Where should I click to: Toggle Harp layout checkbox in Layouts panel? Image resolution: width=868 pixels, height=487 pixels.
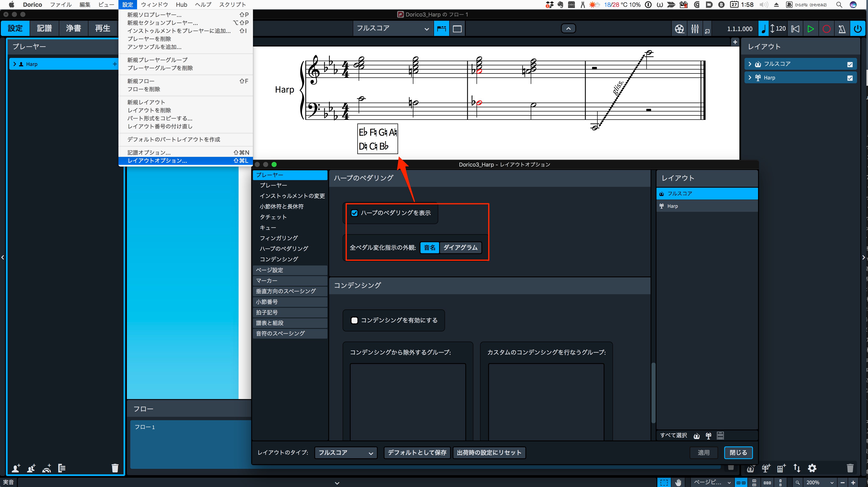point(850,78)
